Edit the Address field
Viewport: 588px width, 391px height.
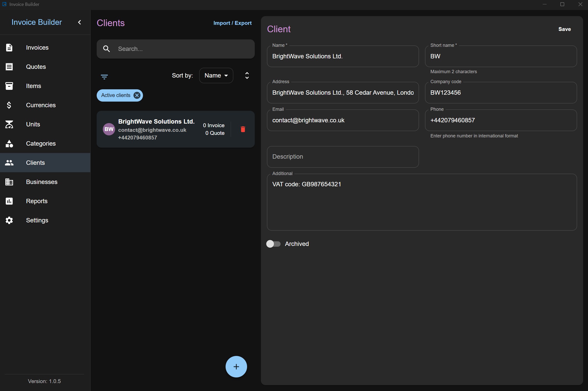pyautogui.click(x=343, y=93)
